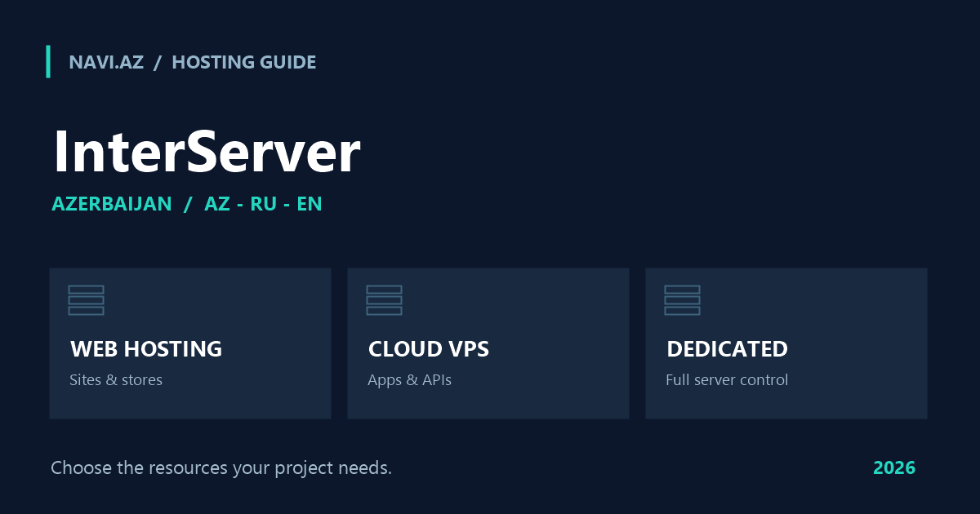Click the InterServer headline
The image size is (980, 514).
point(207,153)
